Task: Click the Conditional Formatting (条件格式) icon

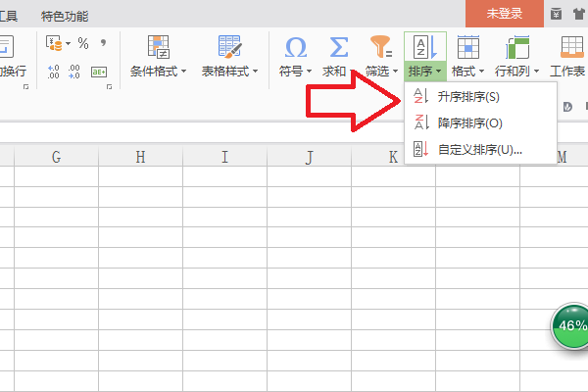Action: pos(159,47)
